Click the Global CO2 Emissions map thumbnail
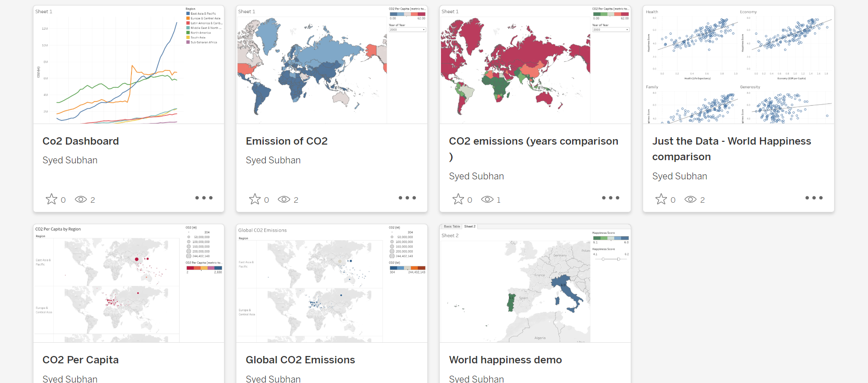This screenshot has height=383, width=868. (332, 283)
